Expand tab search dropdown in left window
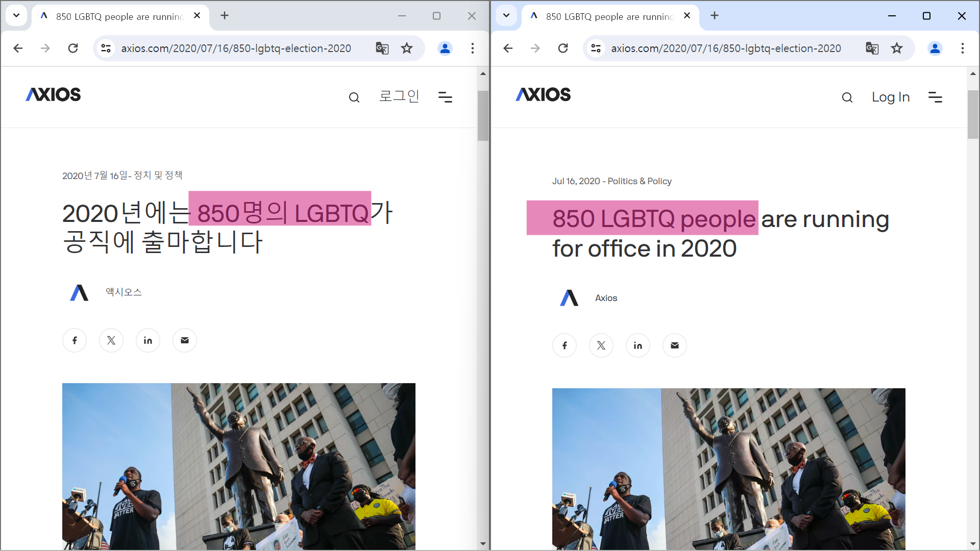 tap(16, 15)
